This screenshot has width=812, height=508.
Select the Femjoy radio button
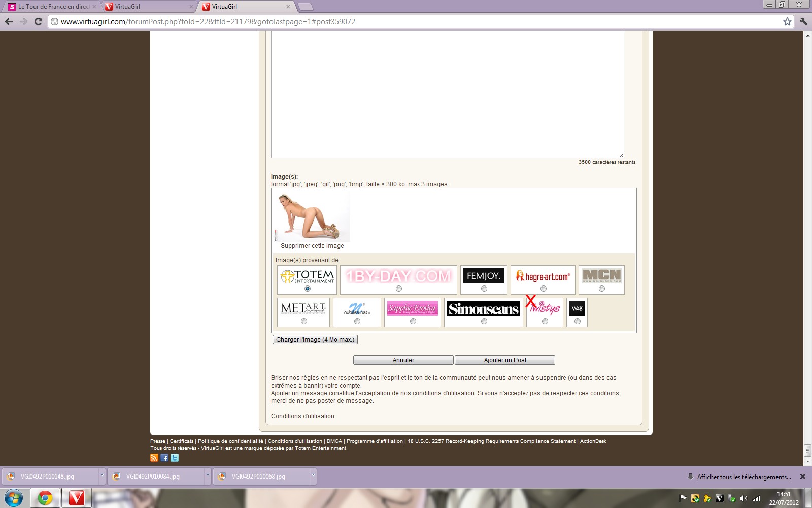point(484,289)
